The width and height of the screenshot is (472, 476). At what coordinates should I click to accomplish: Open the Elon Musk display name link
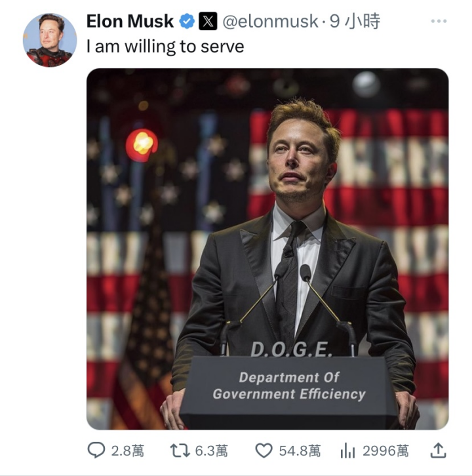(130, 21)
